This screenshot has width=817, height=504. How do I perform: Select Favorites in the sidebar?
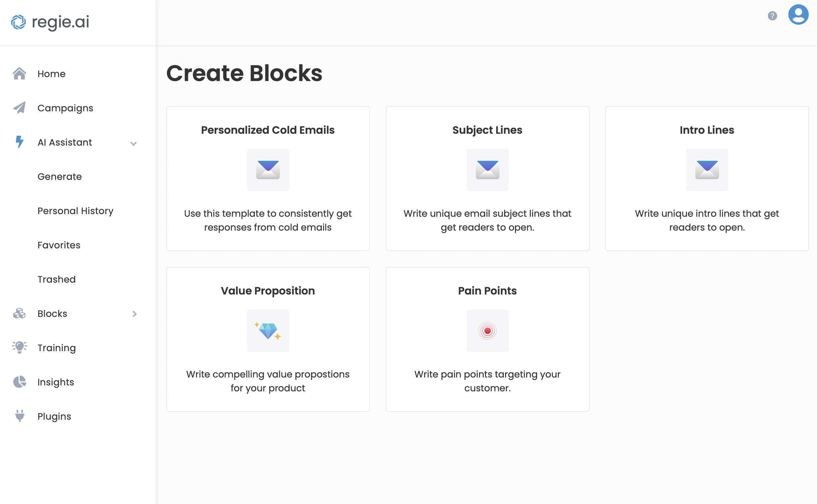(59, 245)
